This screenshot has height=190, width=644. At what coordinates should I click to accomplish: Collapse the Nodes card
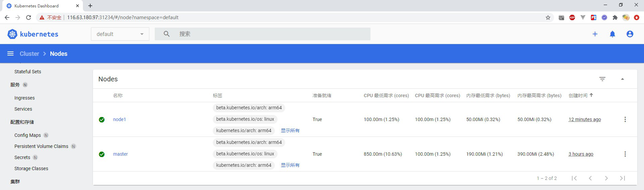pyautogui.click(x=623, y=79)
